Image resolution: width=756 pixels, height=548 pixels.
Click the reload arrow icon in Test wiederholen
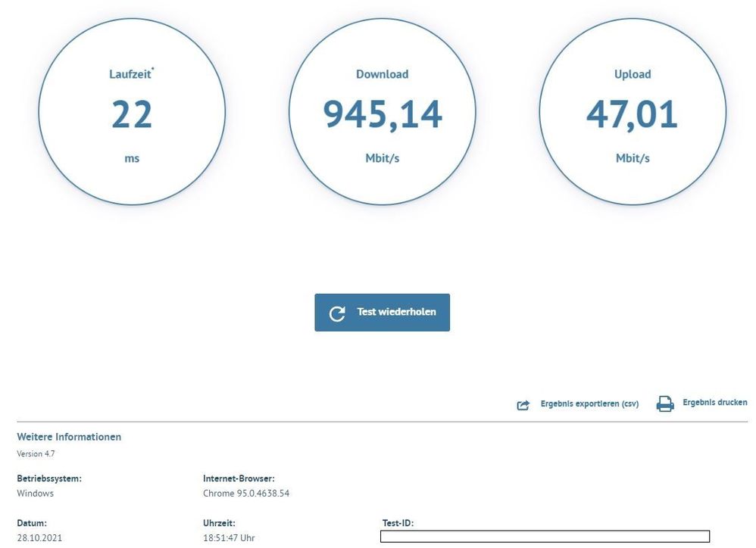point(337,313)
